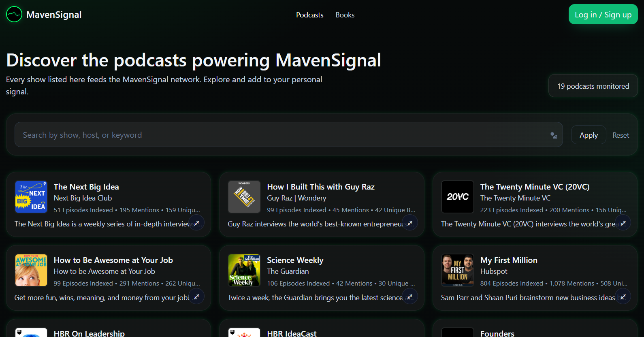Expand How I Built This card description
644x337 pixels.
click(410, 223)
